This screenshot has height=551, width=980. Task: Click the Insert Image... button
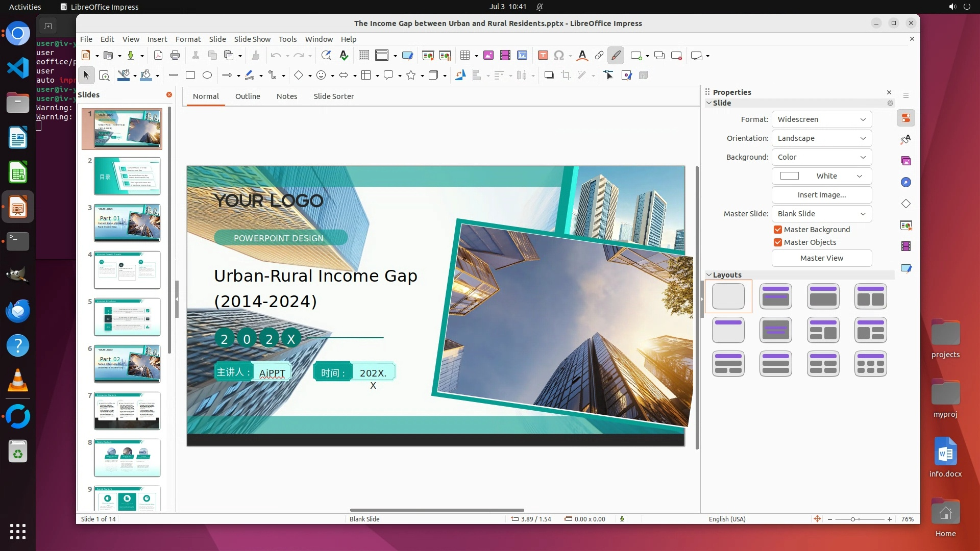click(821, 195)
